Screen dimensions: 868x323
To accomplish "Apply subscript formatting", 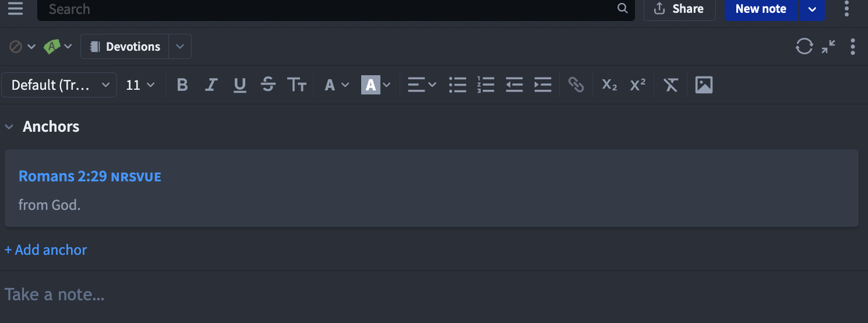I will [x=609, y=85].
